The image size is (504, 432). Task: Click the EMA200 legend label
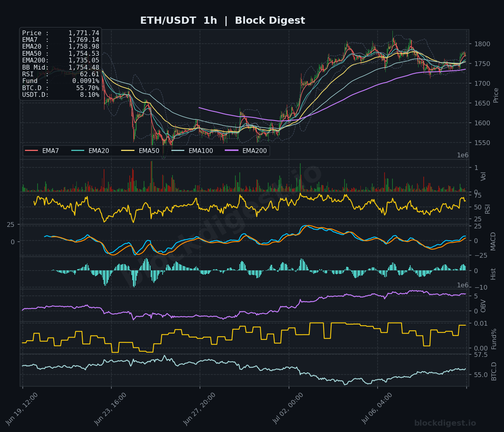255,151
